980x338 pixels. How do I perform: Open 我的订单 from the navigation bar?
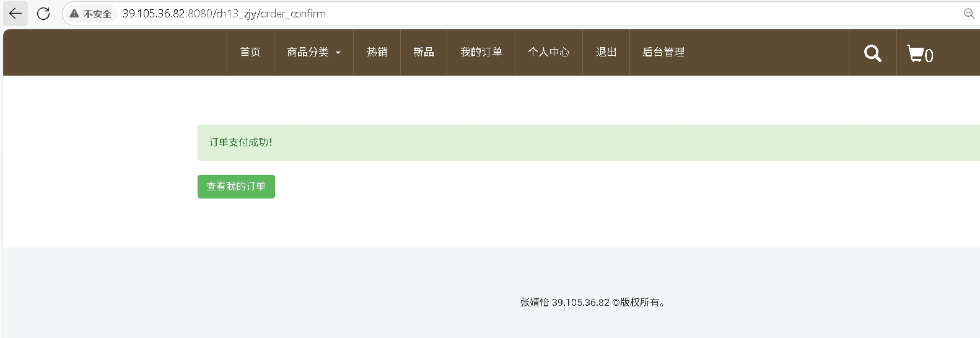pyautogui.click(x=481, y=52)
